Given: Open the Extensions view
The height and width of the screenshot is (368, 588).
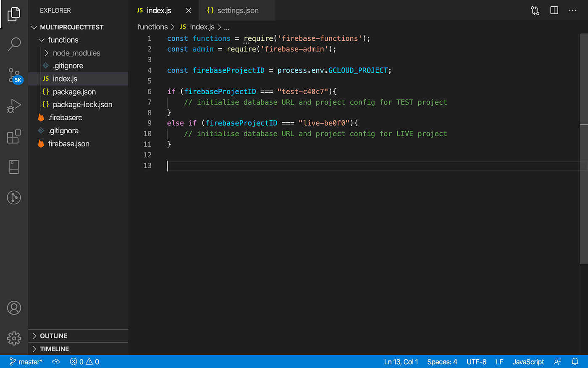Looking at the screenshot, I should click(14, 136).
